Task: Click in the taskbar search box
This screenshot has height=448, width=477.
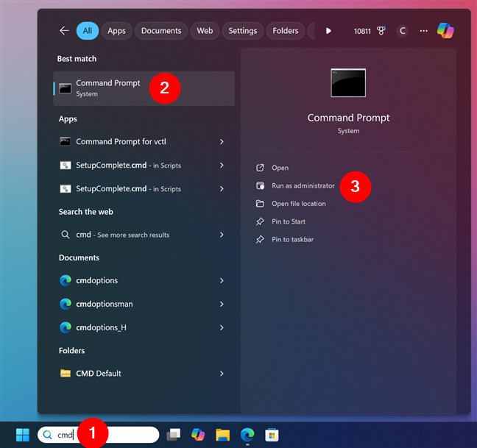Action: pyautogui.click(x=98, y=435)
